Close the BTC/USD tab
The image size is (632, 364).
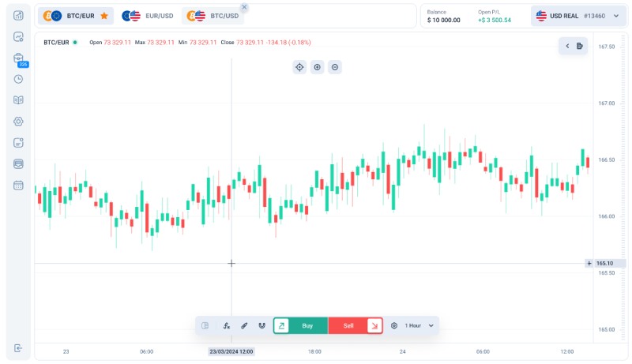click(244, 7)
